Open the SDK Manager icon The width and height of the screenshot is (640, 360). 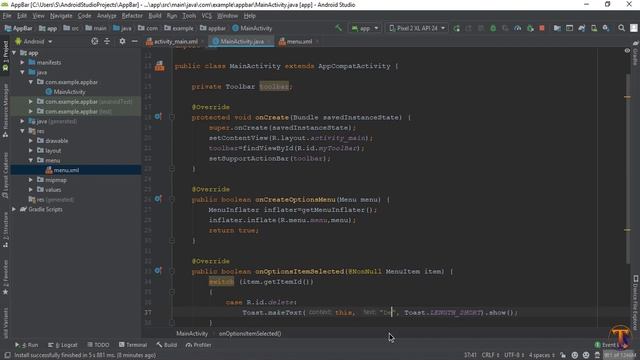(x=606, y=28)
